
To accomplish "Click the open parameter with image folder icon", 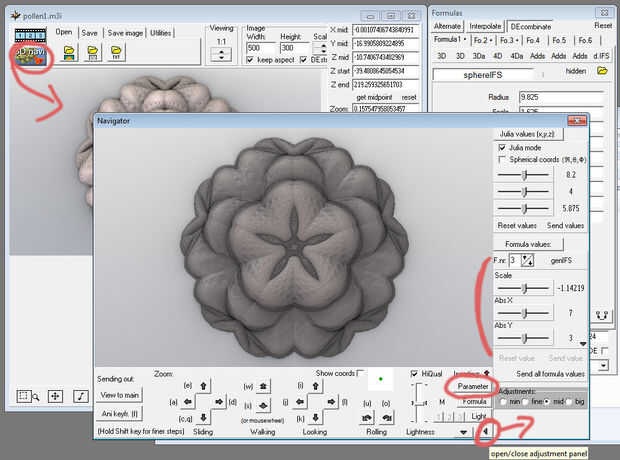I will point(69,53).
